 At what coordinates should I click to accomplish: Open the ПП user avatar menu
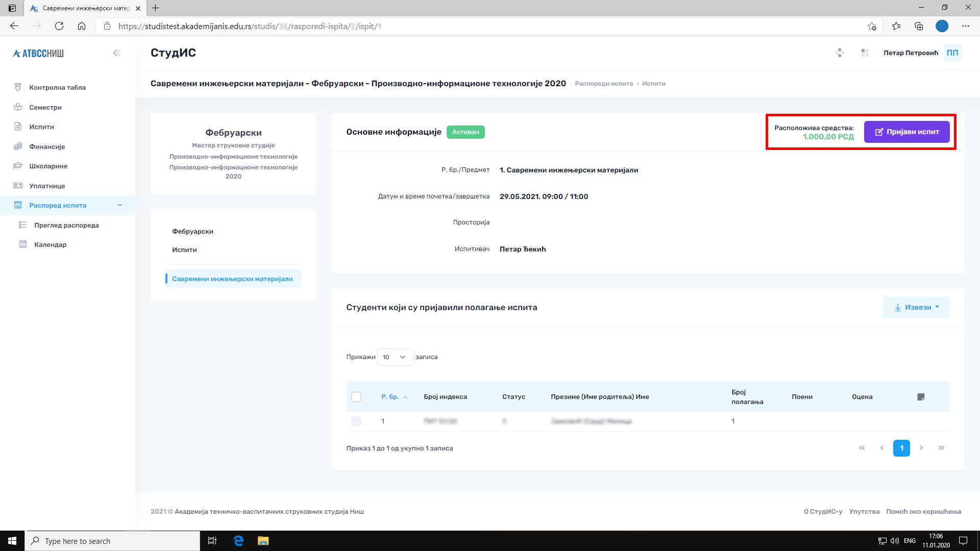(952, 53)
